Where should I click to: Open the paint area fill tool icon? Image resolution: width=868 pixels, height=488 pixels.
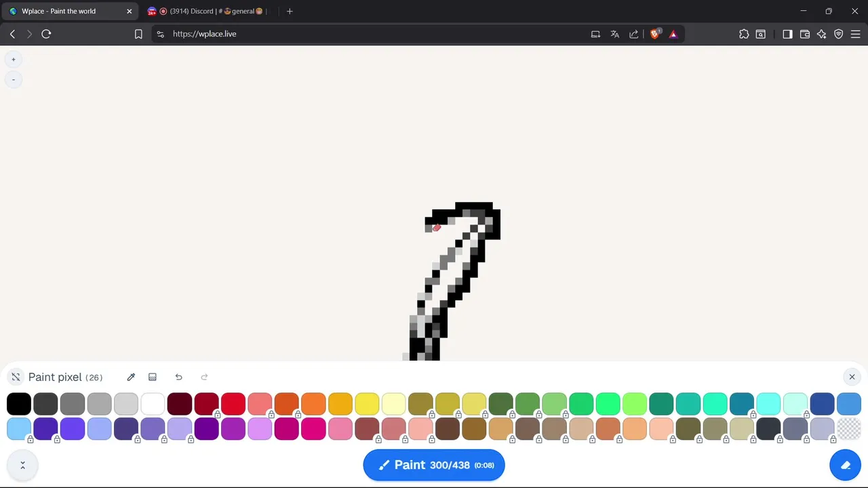click(x=153, y=377)
